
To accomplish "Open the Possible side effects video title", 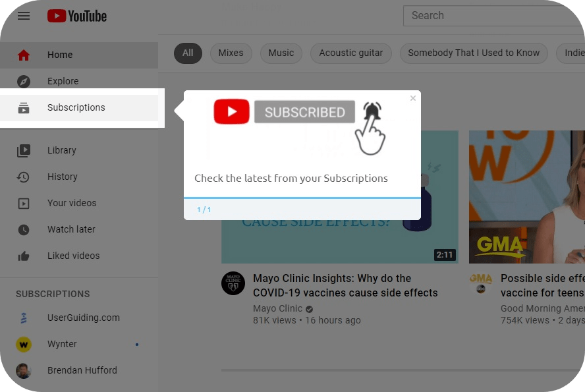I will pyautogui.click(x=542, y=286).
